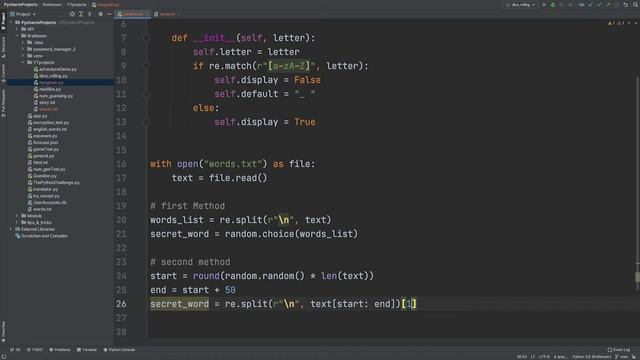This screenshot has width=640, height=360.
Task: Open the Terminal tool window tab
Action: pos(87,350)
